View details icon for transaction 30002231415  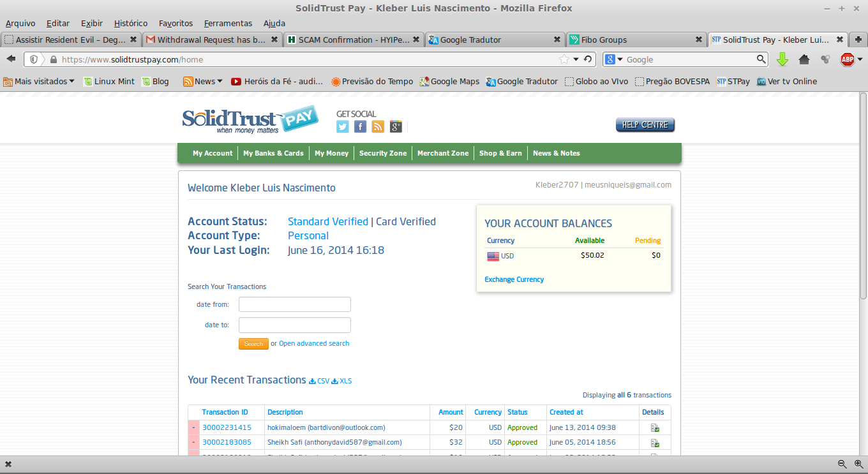(x=654, y=428)
